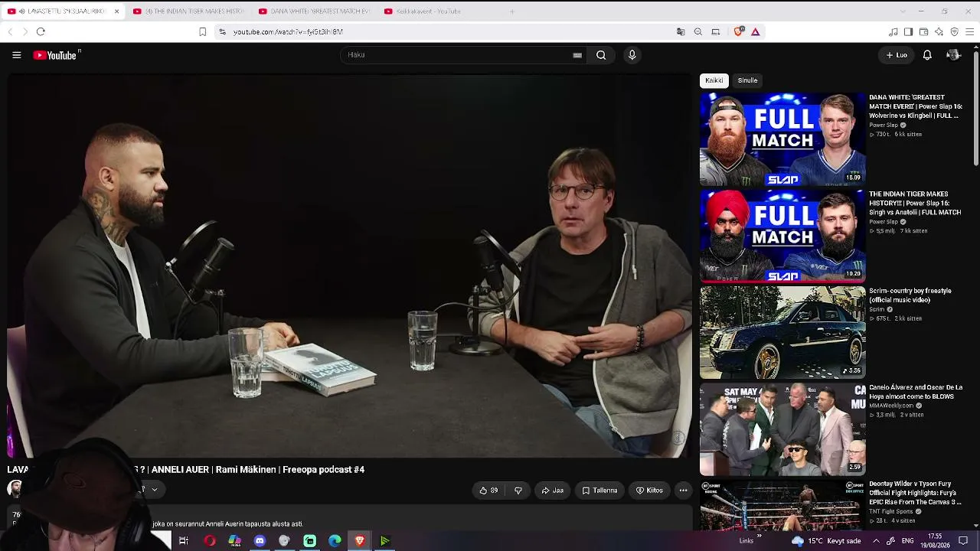The width and height of the screenshot is (980, 551).
Task: Like the video with thumbs up
Action: pos(488,491)
